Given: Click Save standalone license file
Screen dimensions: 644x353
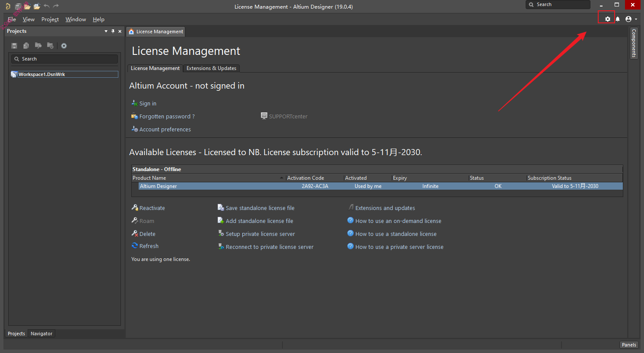Looking at the screenshot, I should point(260,208).
